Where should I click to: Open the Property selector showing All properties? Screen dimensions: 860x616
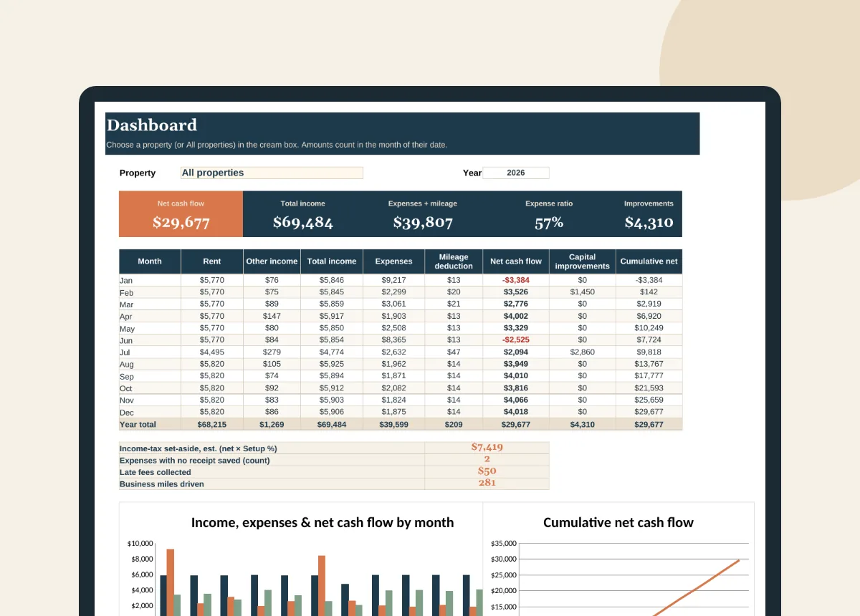(272, 173)
